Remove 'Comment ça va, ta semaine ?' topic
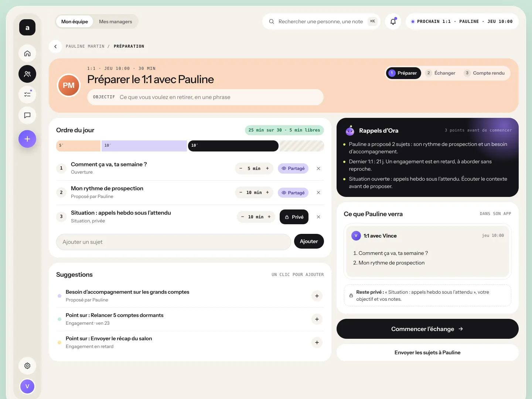The width and height of the screenshot is (532, 399). (318, 168)
